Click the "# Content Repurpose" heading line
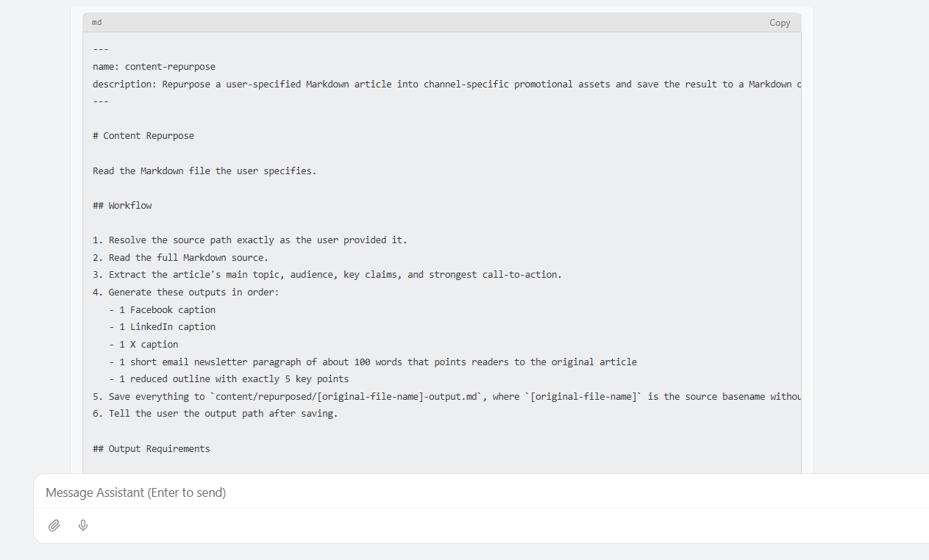The image size is (929, 560). point(143,136)
